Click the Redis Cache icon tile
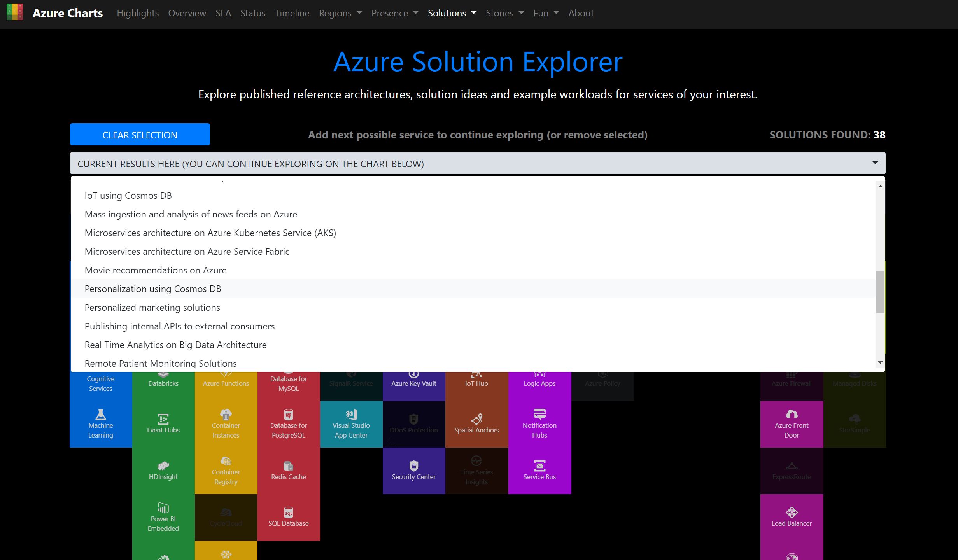Image resolution: width=958 pixels, height=560 pixels. pyautogui.click(x=288, y=471)
